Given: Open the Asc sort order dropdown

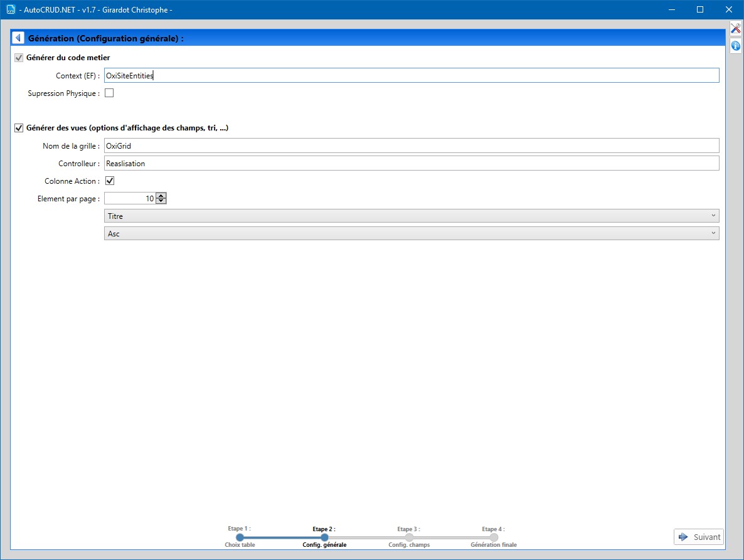Looking at the screenshot, I should (x=412, y=233).
